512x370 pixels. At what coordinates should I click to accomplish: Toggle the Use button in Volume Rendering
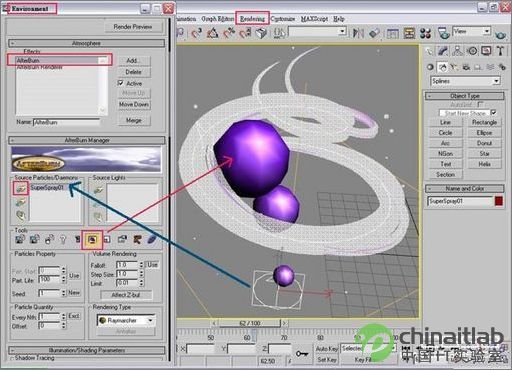(153, 265)
